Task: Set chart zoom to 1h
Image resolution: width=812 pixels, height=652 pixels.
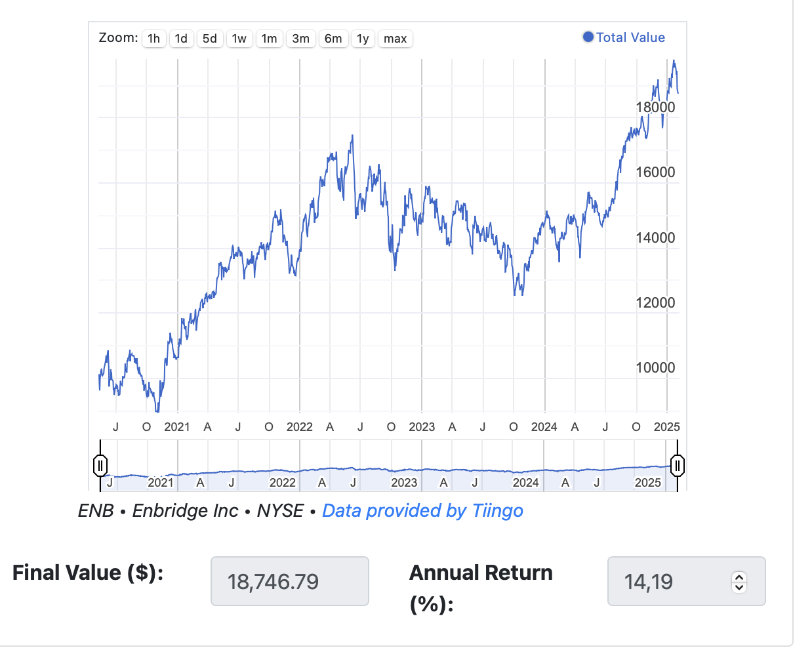Action: (153, 39)
